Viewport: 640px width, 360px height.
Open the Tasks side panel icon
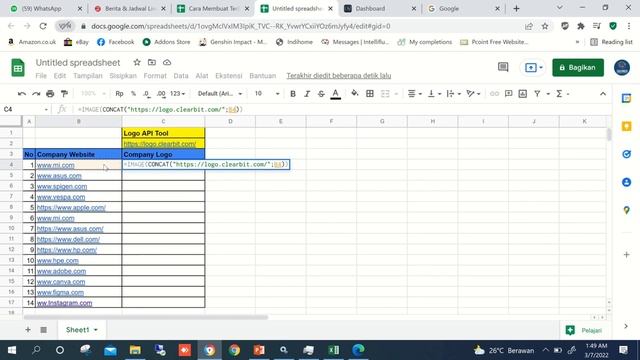[627, 154]
